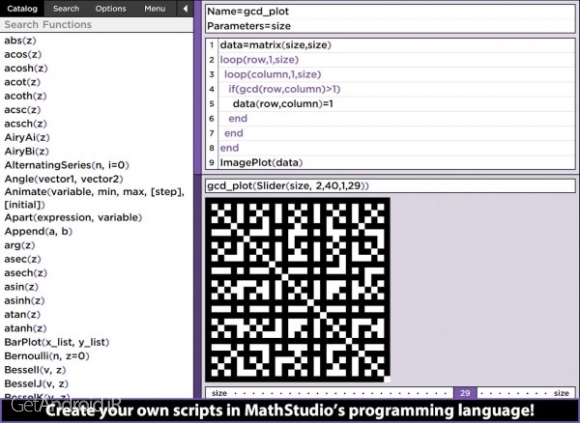Click script line data(row,column)=1
This screenshot has height=423, width=580.
coord(397,104)
